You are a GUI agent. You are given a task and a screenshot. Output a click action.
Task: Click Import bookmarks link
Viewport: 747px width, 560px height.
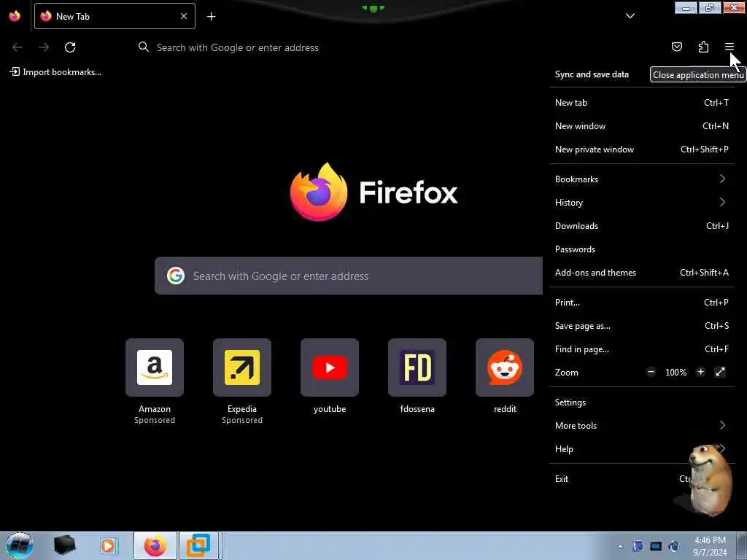55,72
